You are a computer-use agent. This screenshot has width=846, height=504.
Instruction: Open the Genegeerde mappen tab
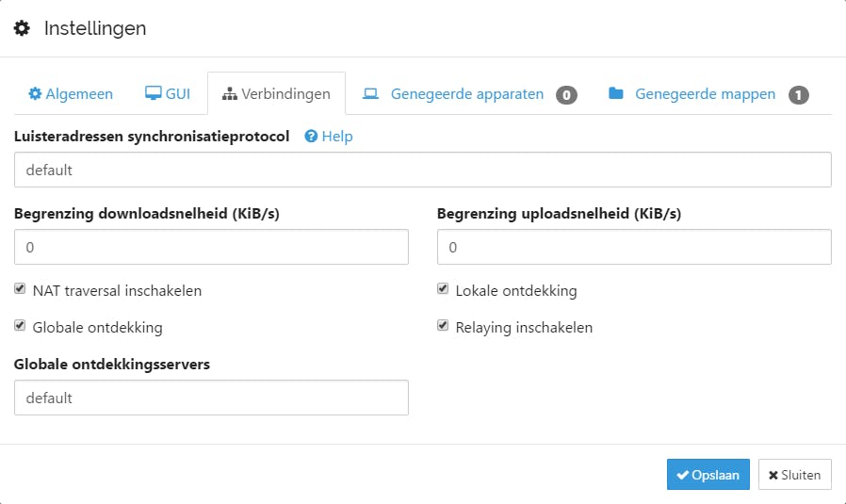pyautogui.click(x=705, y=94)
